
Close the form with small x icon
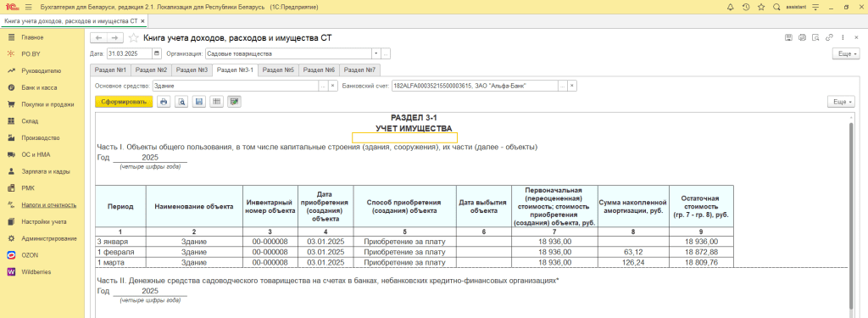pyautogui.click(x=855, y=37)
